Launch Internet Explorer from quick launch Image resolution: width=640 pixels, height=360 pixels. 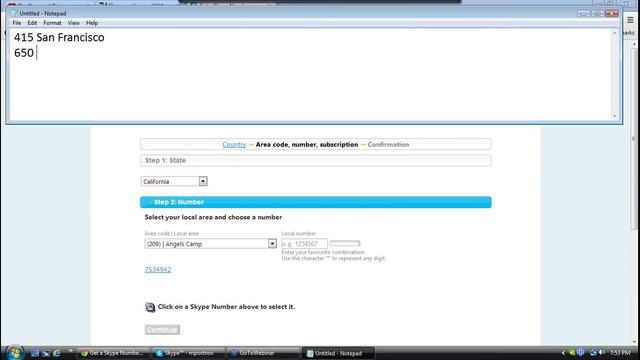(56, 353)
